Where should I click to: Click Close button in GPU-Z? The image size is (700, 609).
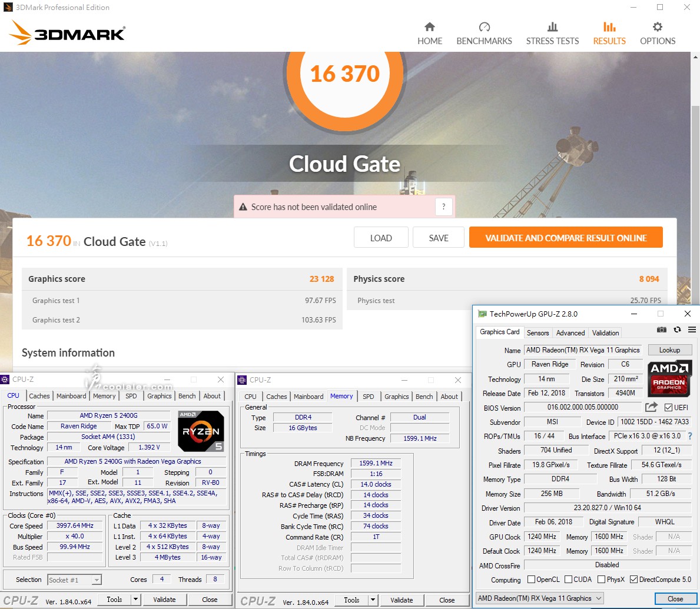(675, 599)
